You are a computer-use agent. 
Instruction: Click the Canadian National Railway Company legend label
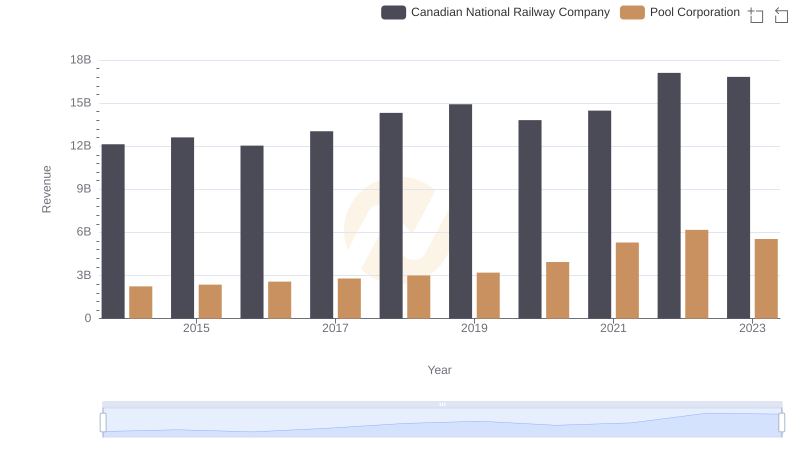coord(510,12)
